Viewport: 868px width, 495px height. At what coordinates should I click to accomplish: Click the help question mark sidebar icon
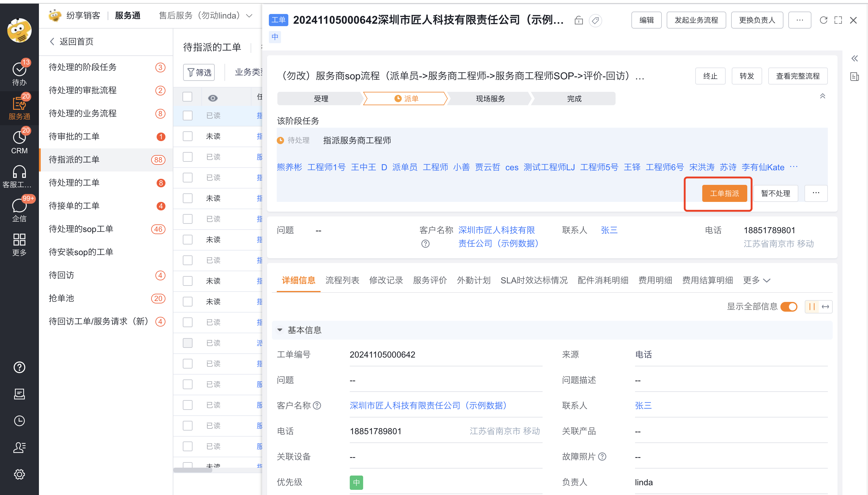pyautogui.click(x=19, y=367)
